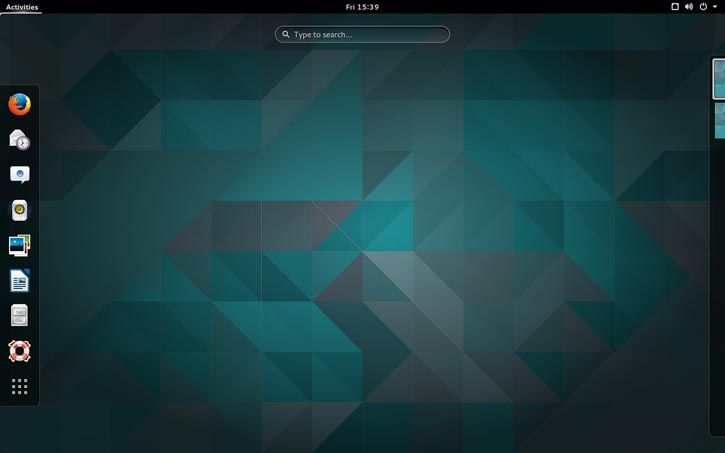
Task: Expand the system menu arrow
Action: [715, 7]
